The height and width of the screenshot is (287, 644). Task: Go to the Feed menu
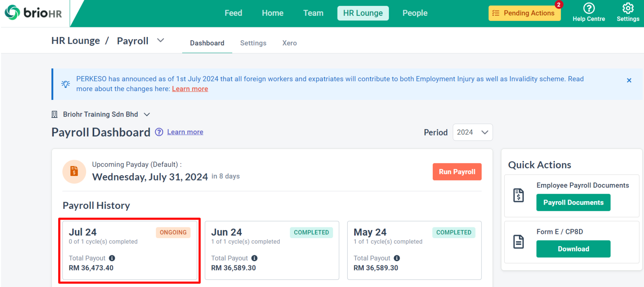pyautogui.click(x=233, y=13)
